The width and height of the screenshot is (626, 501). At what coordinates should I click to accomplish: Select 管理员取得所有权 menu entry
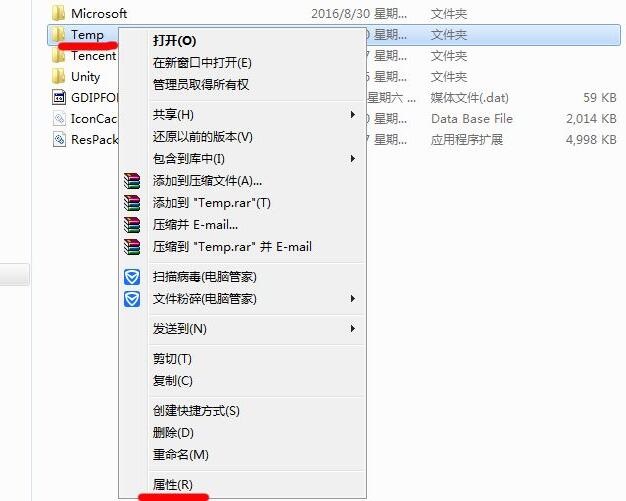[x=201, y=85]
